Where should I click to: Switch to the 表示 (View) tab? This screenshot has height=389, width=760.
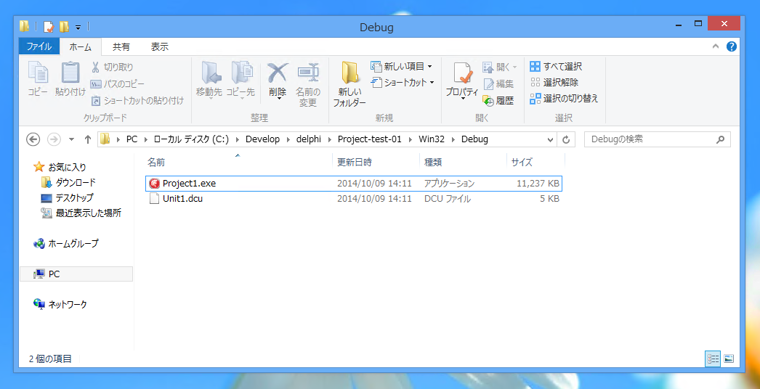(x=159, y=47)
